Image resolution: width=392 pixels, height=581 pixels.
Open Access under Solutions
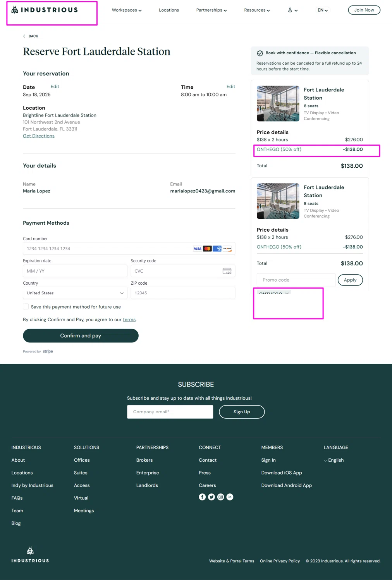82,485
